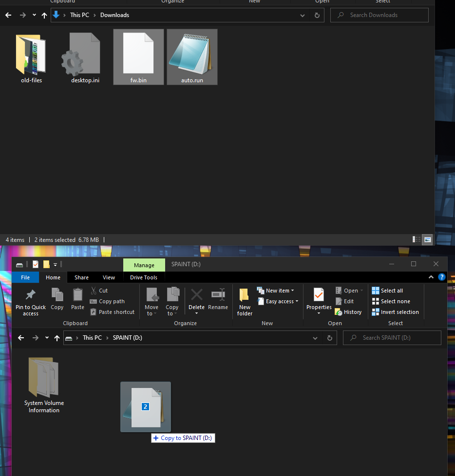Image resolution: width=455 pixels, height=476 pixels.
Task: Open Customize Quick Access Toolbar dropdown
Action: [56, 265]
